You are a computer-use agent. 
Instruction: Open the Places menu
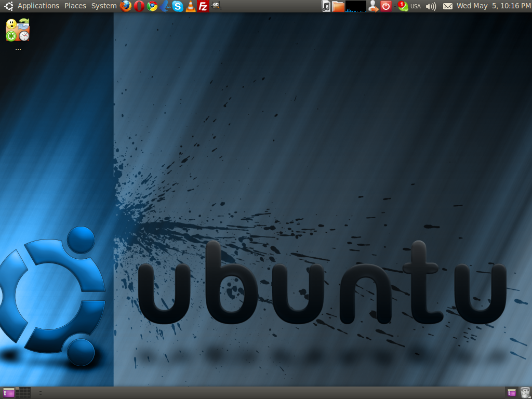75,6
